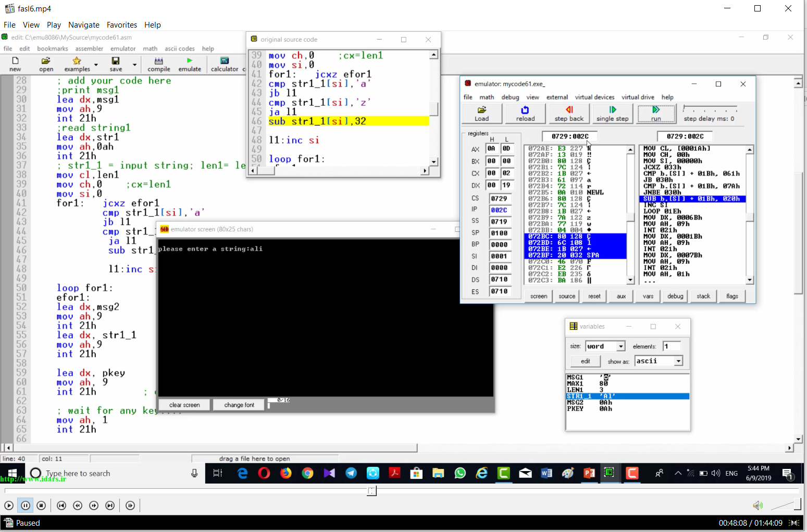Click Load in the emulator window
The height and width of the screenshot is (532, 807).
[482, 114]
